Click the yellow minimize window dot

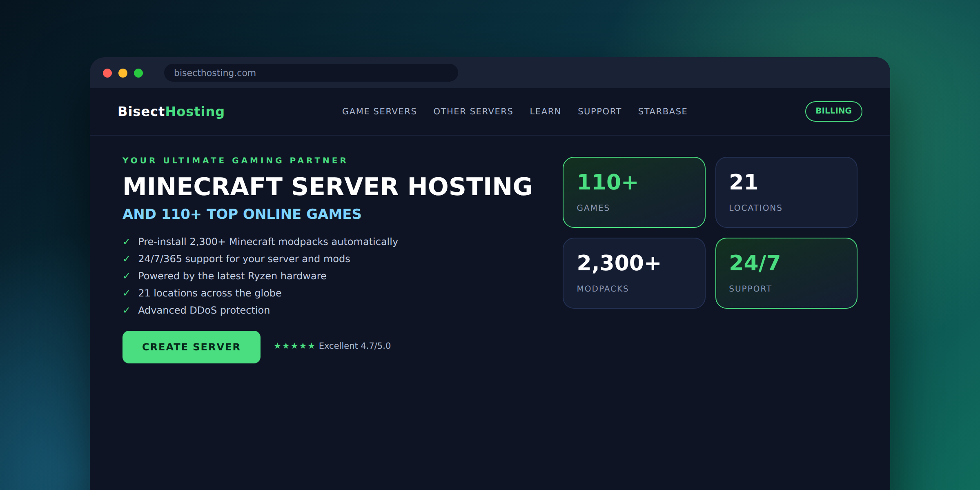tap(123, 73)
